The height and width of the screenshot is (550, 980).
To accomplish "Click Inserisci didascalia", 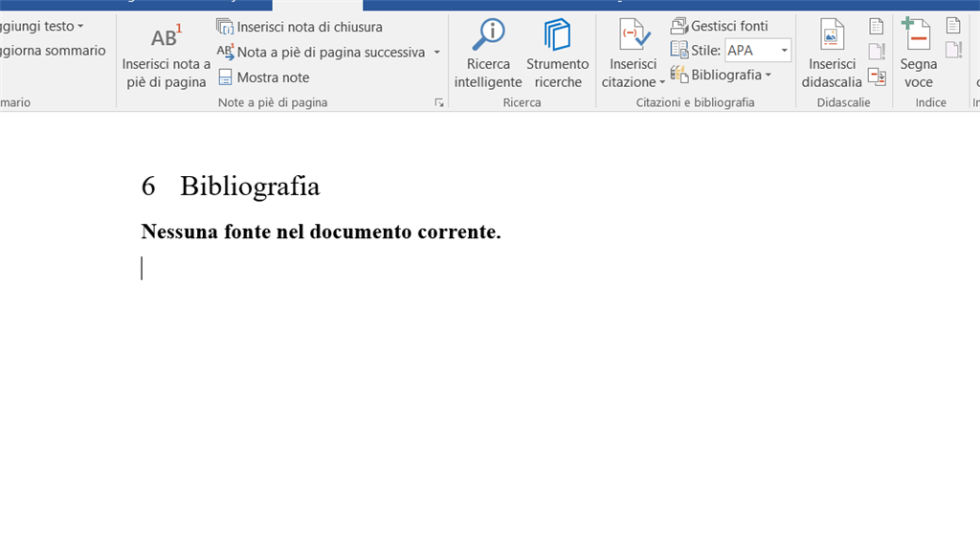I will pos(832,55).
